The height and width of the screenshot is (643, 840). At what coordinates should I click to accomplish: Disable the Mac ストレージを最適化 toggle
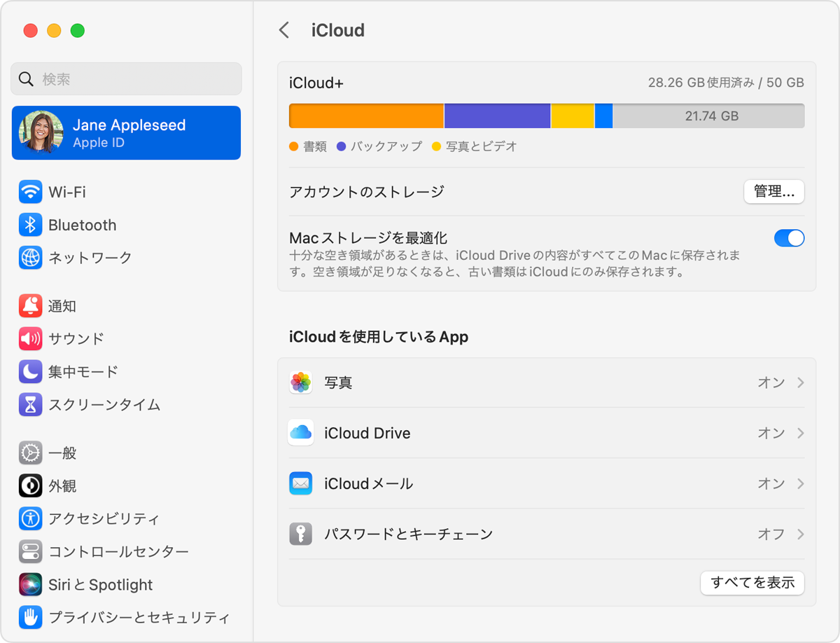(x=789, y=238)
